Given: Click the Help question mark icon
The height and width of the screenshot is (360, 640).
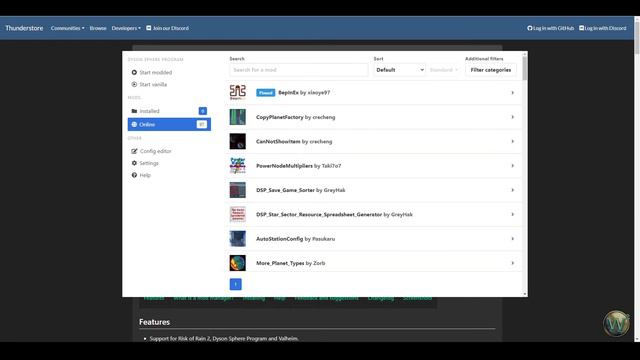Looking at the screenshot, I should 134,175.
